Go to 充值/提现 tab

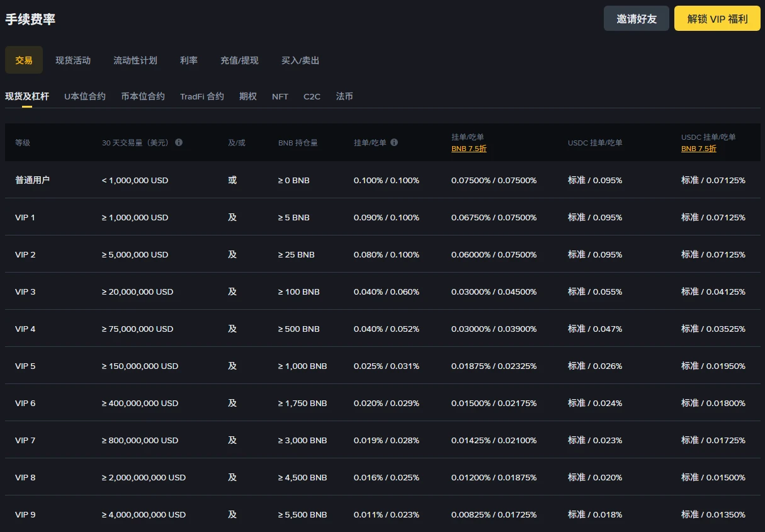click(239, 60)
